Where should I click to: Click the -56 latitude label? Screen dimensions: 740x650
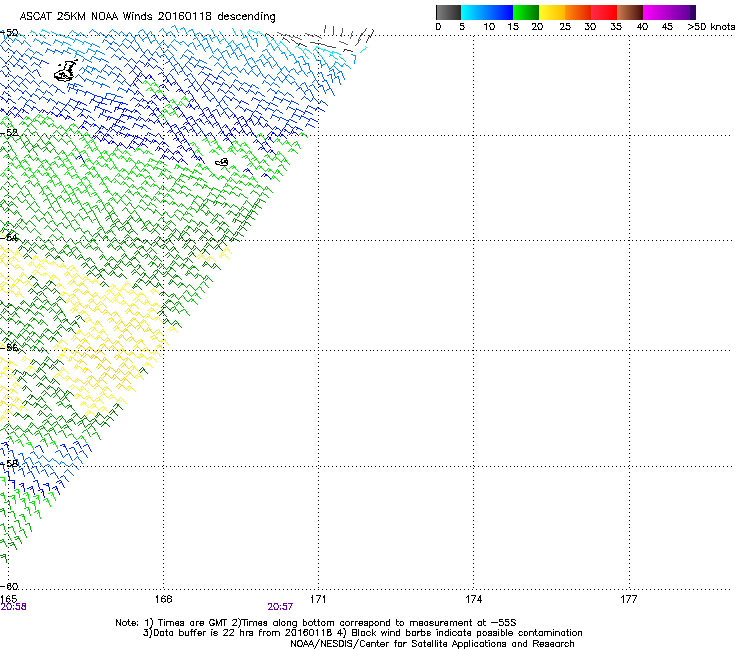(x=9, y=347)
